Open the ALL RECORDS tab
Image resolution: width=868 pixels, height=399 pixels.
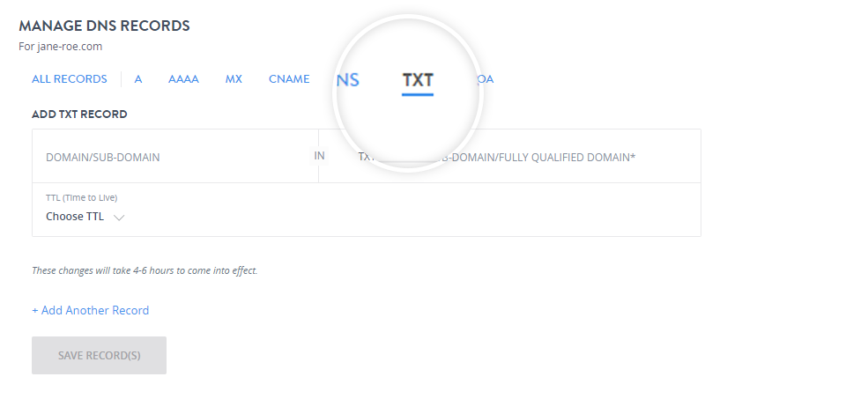pos(69,79)
